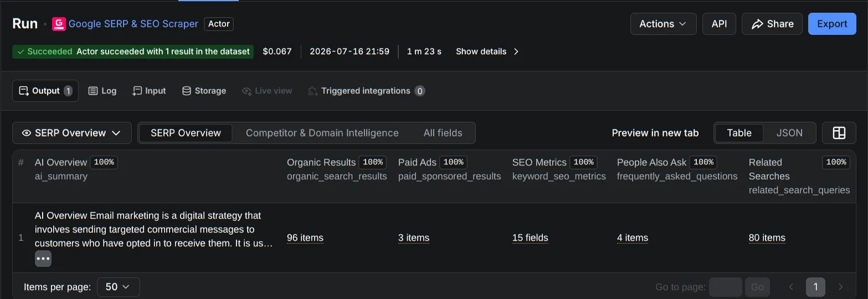This screenshot has width=868, height=299.
Task: Click the Succeeded status badge
Action: click(133, 51)
